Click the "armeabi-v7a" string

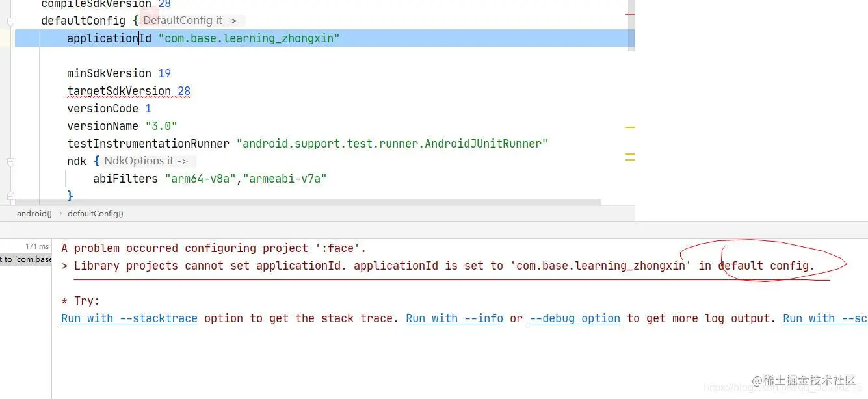coord(285,179)
